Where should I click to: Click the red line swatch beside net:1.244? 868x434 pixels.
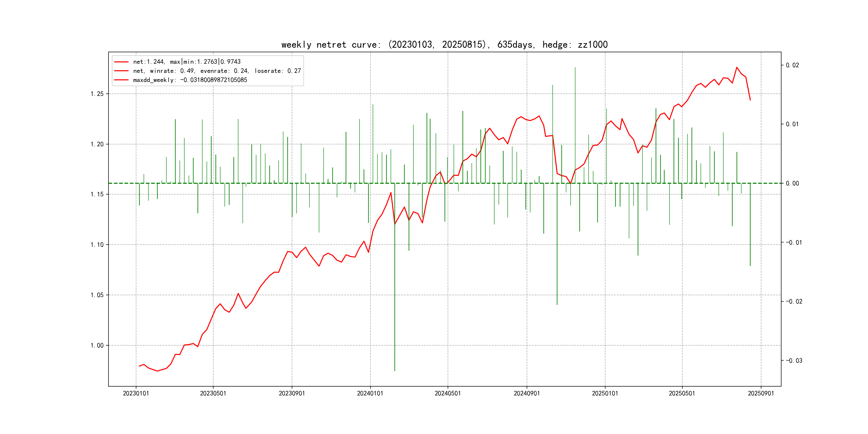pyautogui.click(x=121, y=62)
